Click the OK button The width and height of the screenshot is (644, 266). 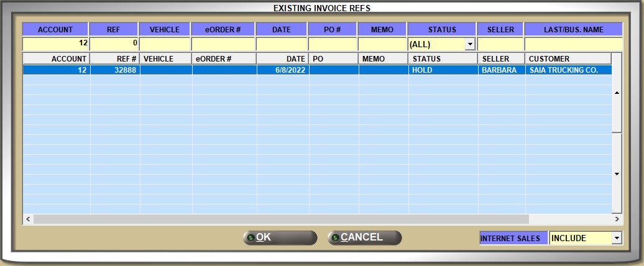coord(280,237)
